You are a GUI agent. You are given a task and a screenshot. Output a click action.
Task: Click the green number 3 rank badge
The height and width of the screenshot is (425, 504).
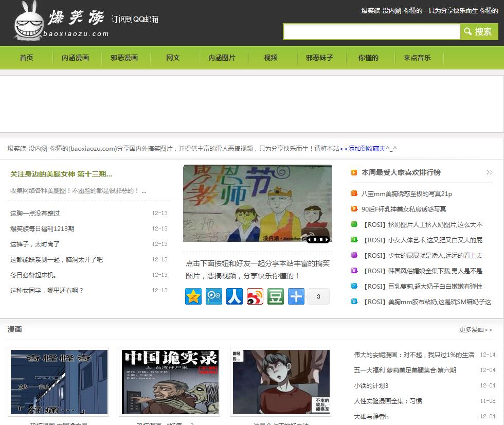[354, 224]
